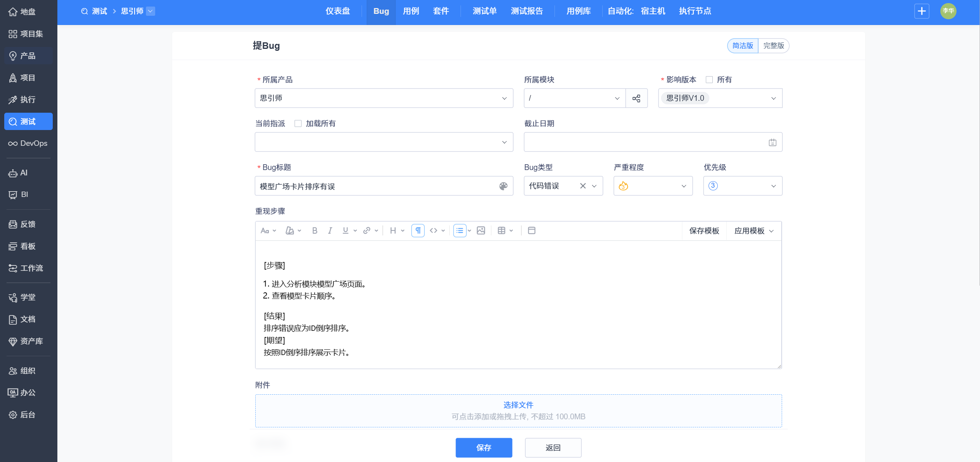Click the 保存 button
The width and height of the screenshot is (980, 462).
click(x=484, y=447)
